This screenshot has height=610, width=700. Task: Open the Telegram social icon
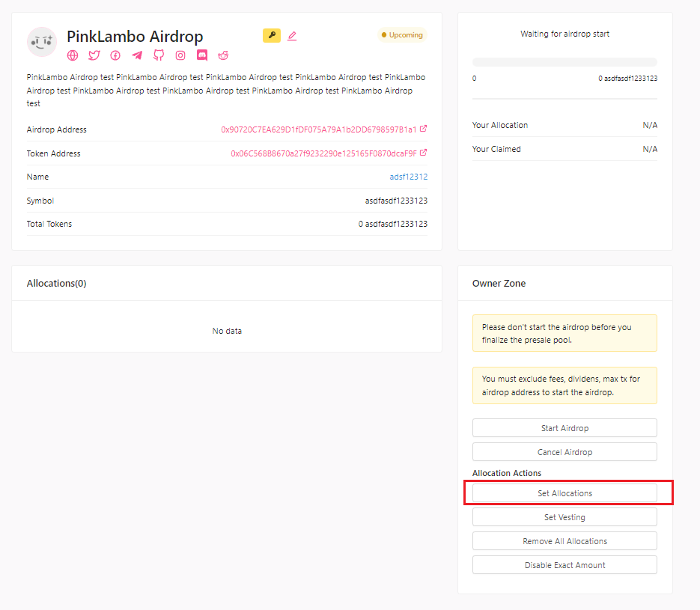click(x=137, y=55)
